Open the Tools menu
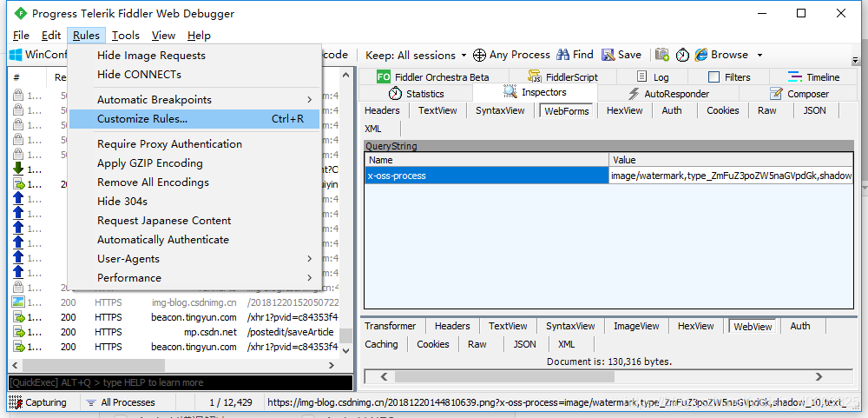Screen dimensions: 868x418 126,36
